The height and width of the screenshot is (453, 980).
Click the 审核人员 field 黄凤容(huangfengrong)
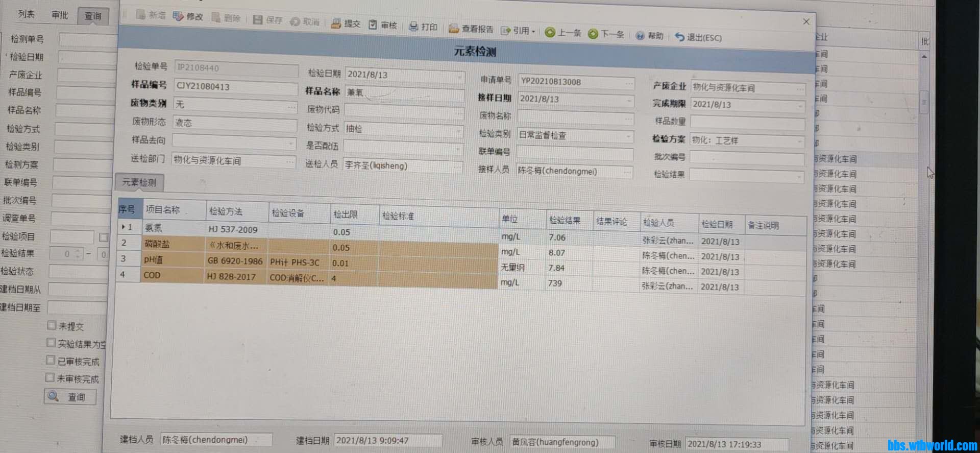point(563,442)
